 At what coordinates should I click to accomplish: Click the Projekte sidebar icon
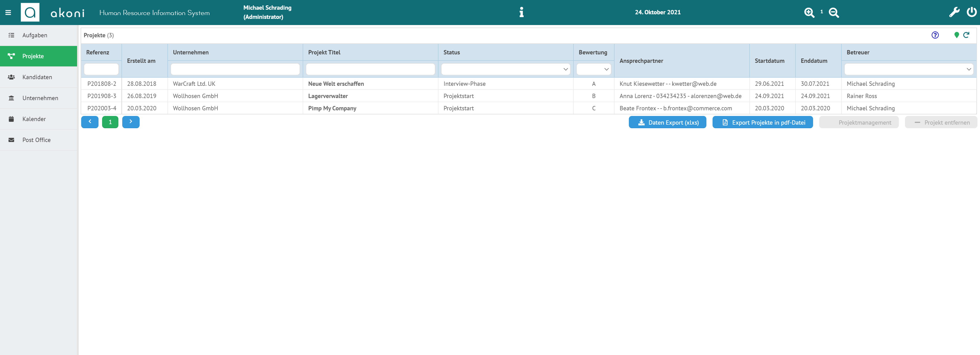tap(11, 56)
